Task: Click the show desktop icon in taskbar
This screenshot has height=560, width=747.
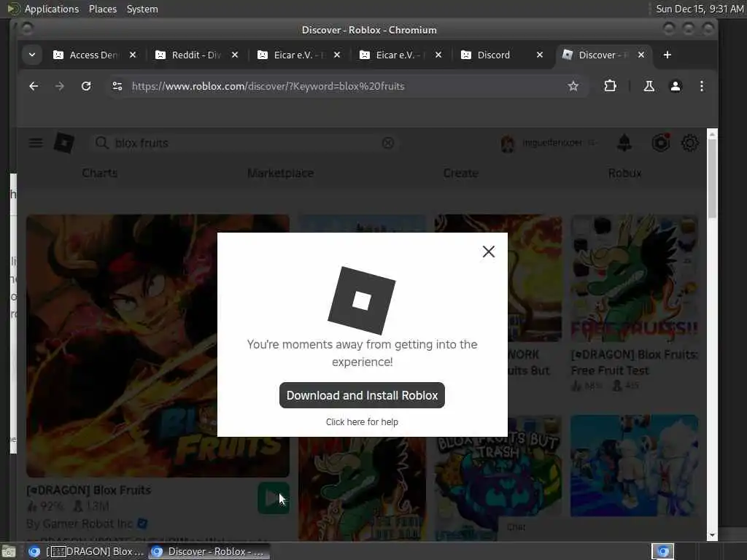Action: pyautogui.click(x=9, y=552)
